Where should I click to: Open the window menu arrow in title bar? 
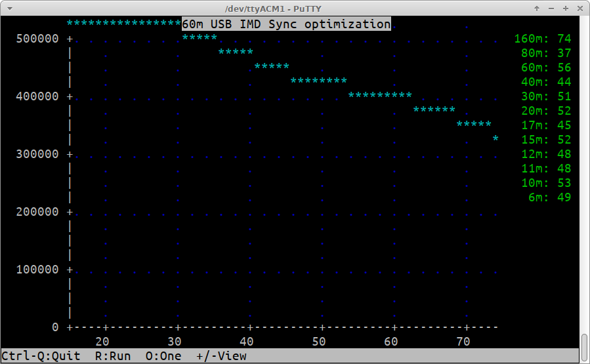[x=9, y=9]
